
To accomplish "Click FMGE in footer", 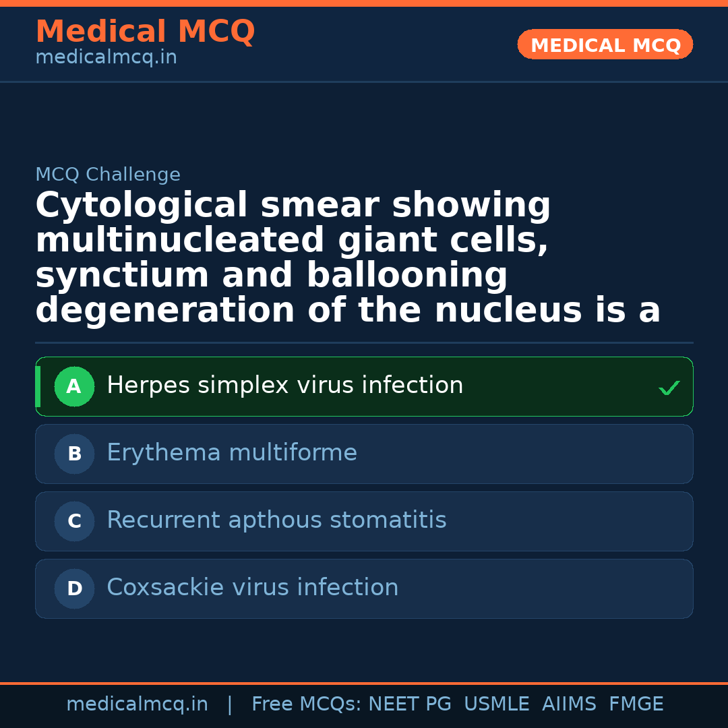I will [x=636, y=704].
